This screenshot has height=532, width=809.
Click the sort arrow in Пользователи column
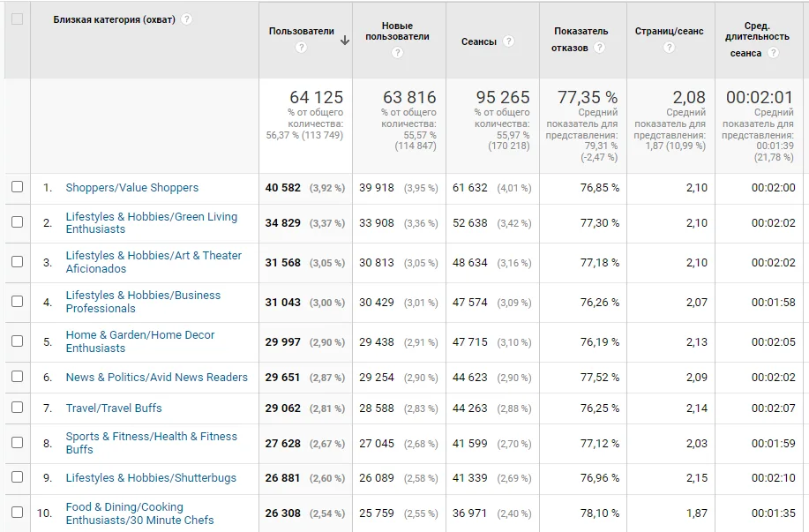[345, 41]
